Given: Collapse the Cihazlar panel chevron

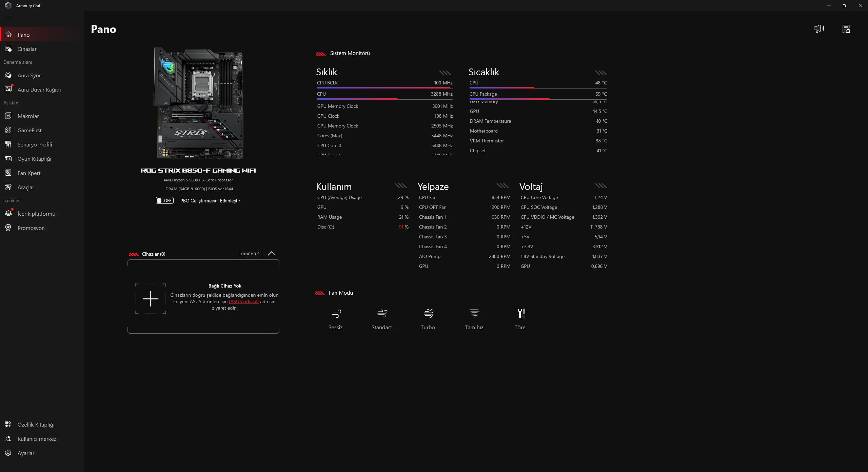Looking at the screenshot, I should click(272, 254).
